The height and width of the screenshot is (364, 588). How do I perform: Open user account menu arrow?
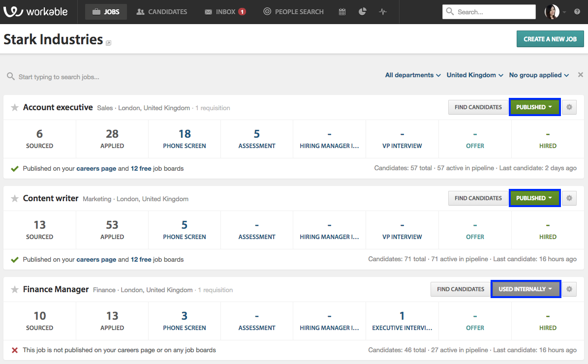tap(564, 12)
